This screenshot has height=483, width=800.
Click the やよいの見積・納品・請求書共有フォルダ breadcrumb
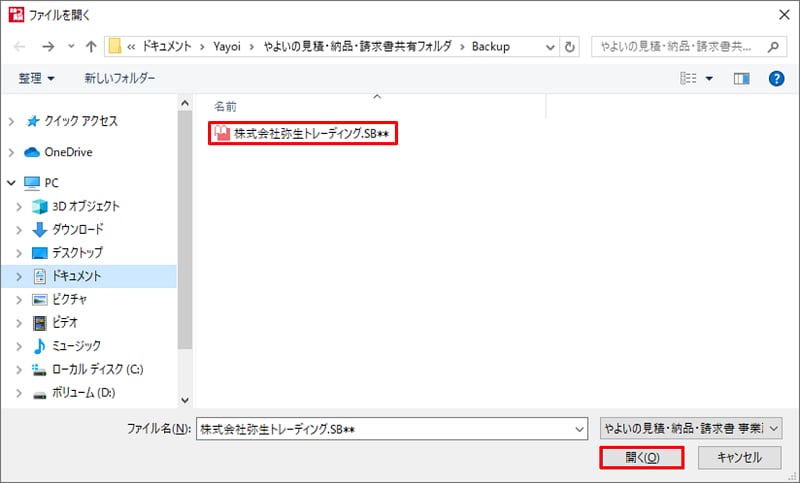click(357, 46)
